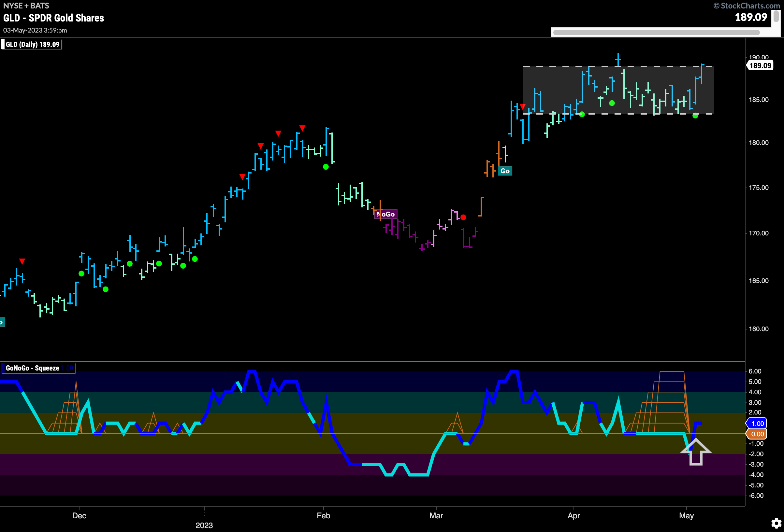The height and width of the screenshot is (532, 784).
Task: Click the large 189.09 price at top right
Action: [x=751, y=17]
